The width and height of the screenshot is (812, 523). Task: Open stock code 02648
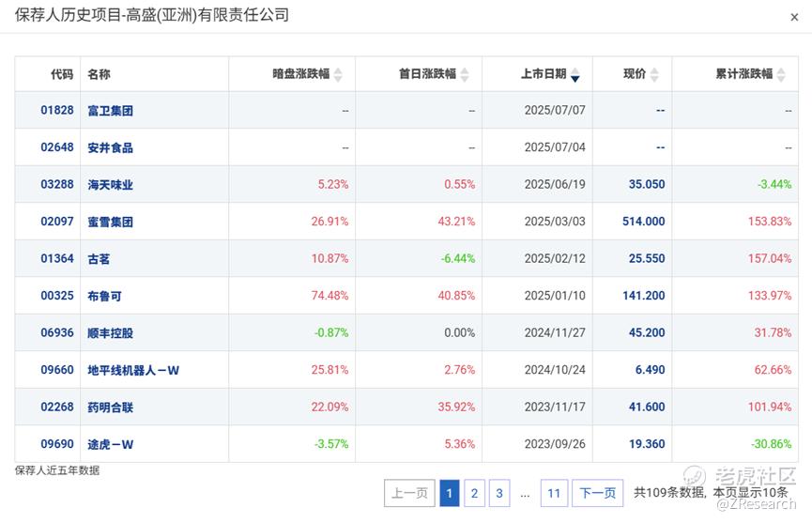click(x=57, y=147)
